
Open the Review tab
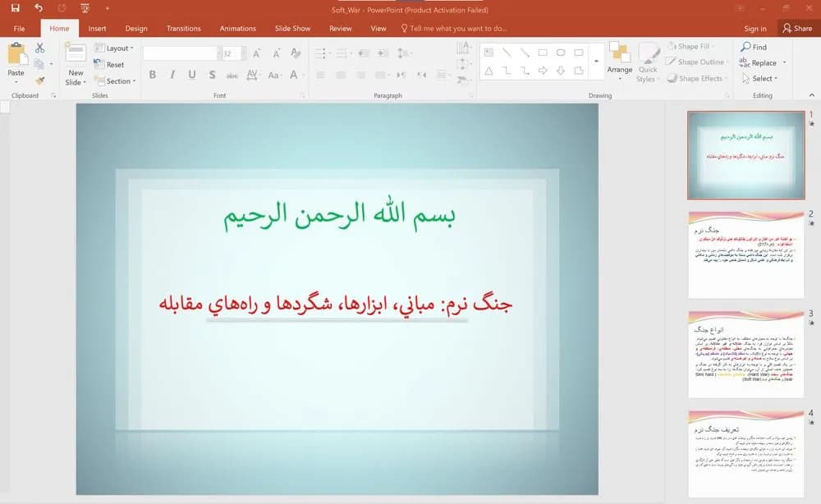pos(341,28)
